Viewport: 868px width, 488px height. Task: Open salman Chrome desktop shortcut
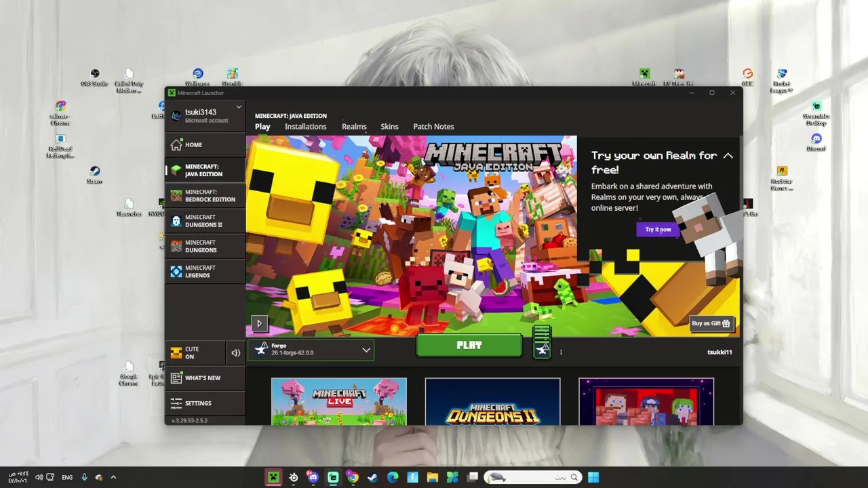[60, 113]
